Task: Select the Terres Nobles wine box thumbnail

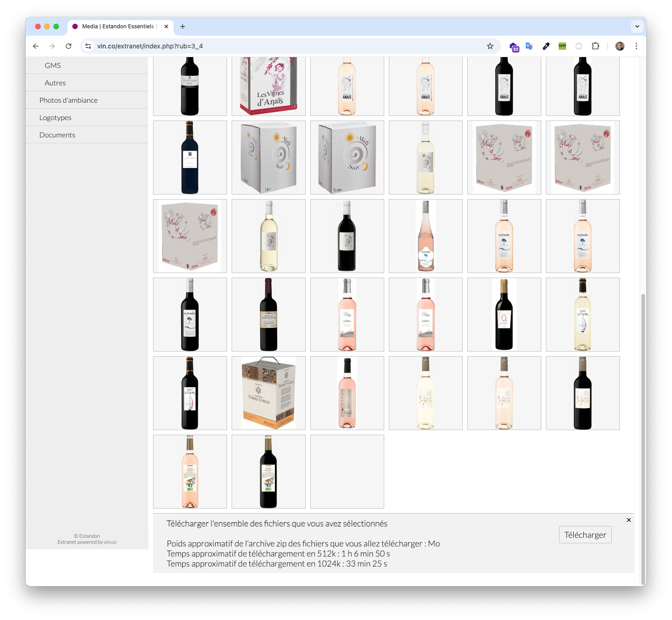Action: [x=269, y=393]
